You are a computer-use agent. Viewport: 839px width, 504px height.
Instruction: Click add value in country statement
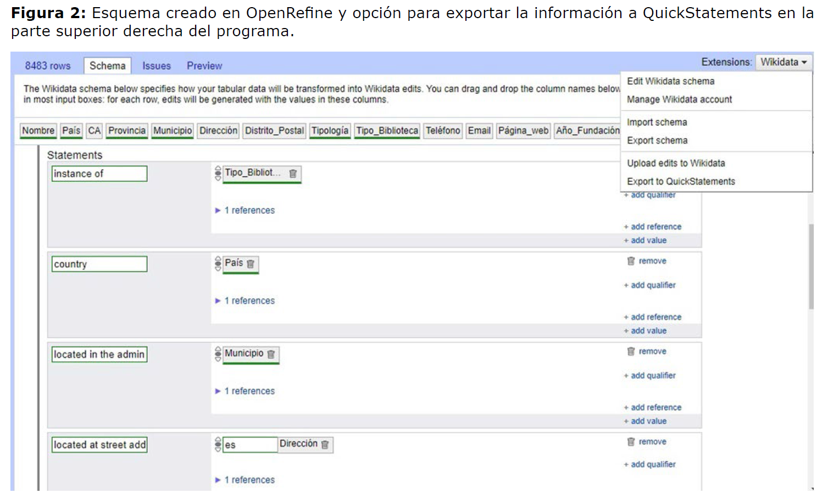[646, 331]
